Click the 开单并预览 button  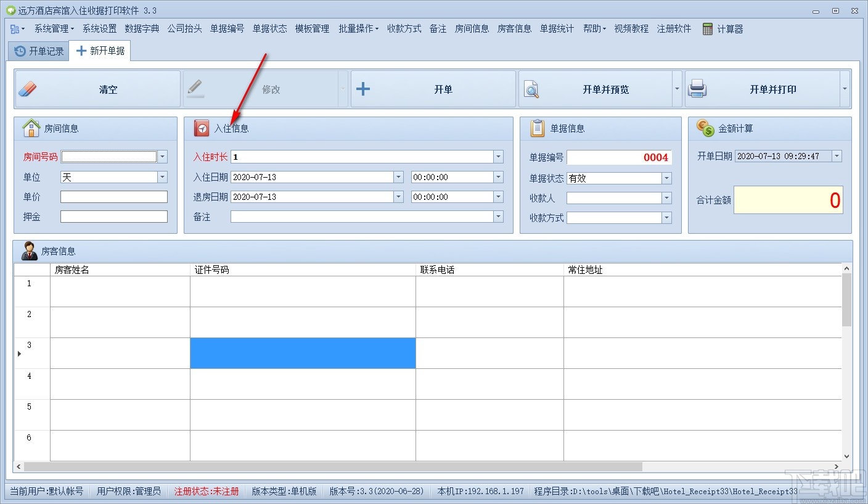[x=595, y=89]
